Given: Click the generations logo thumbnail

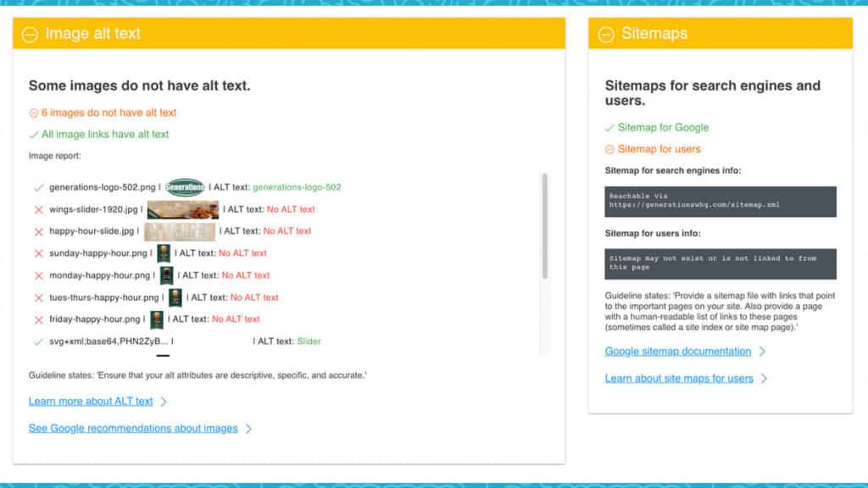Looking at the screenshot, I should [185, 187].
